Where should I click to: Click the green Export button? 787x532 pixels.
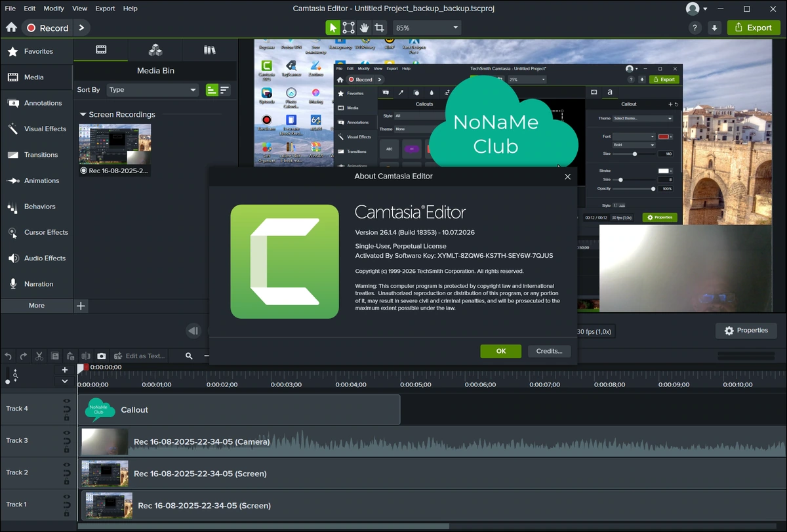click(x=753, y=28)
